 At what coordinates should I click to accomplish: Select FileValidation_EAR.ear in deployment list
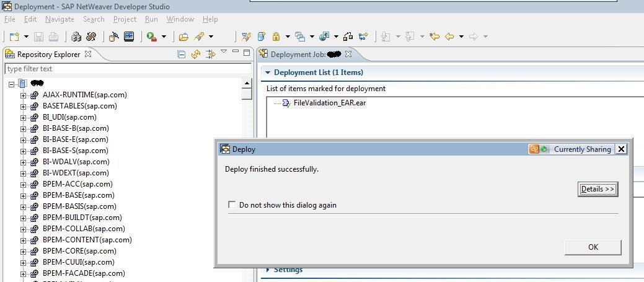click(329, 103)
